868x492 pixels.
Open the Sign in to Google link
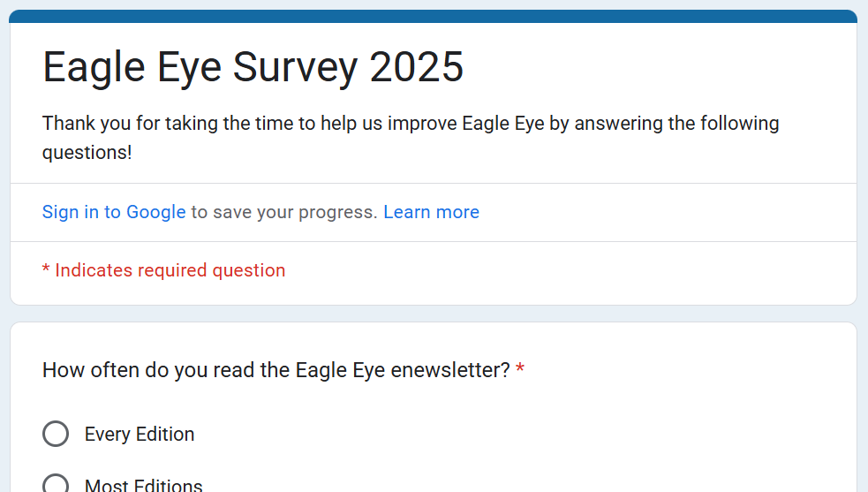pyautogui.click(x=114, y=212)
